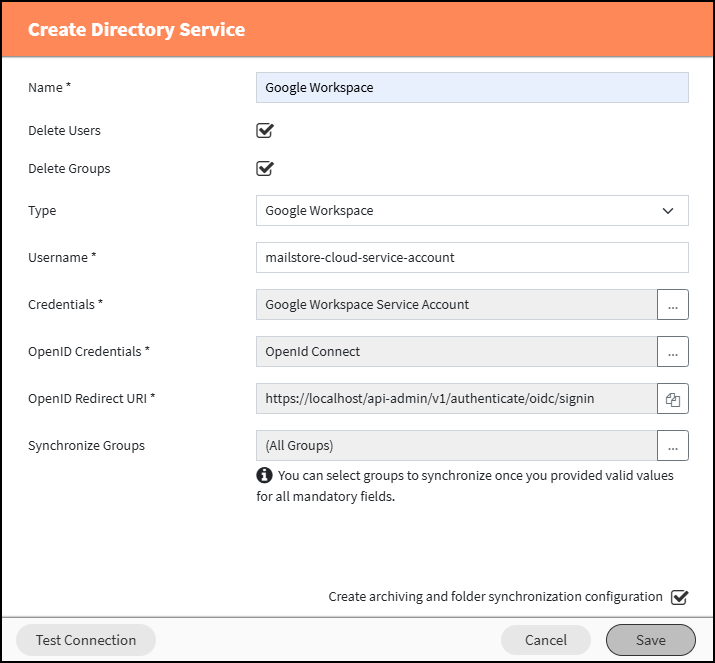Save the directory service settings

651,640
